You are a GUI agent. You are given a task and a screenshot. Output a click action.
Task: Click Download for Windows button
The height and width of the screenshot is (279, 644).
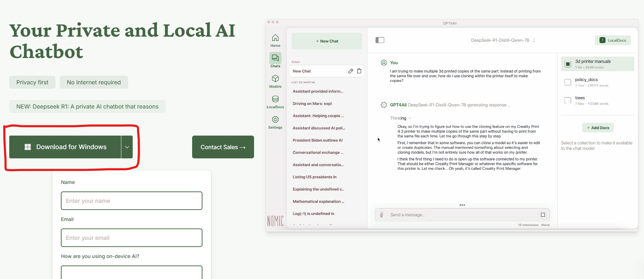[65, 147]
